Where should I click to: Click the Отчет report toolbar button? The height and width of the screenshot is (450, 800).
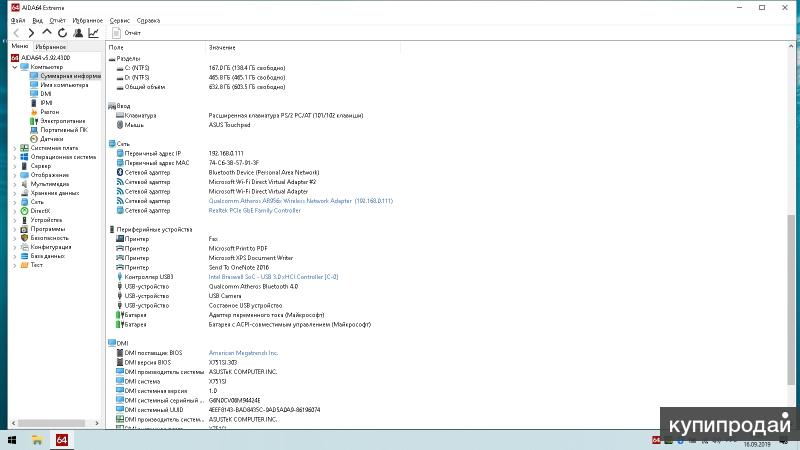coord(127,33)
